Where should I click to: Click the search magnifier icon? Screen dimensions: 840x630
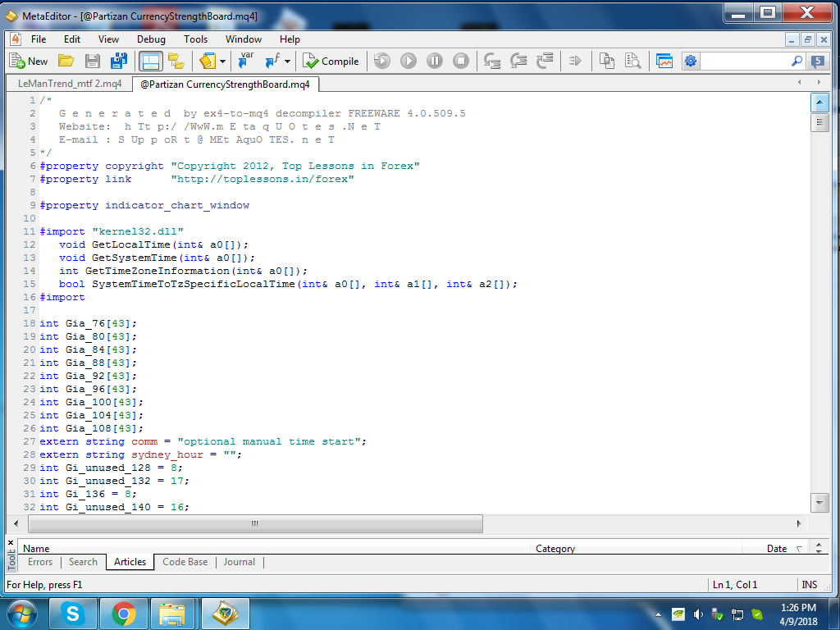pyautogui.click(x=797, y=61)
